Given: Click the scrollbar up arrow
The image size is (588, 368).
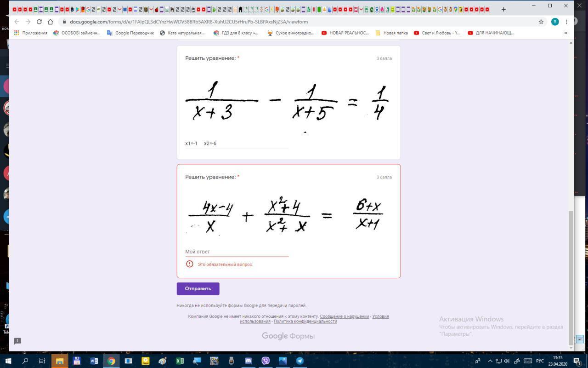Looking at the screenshot, I should pos(571,43).
